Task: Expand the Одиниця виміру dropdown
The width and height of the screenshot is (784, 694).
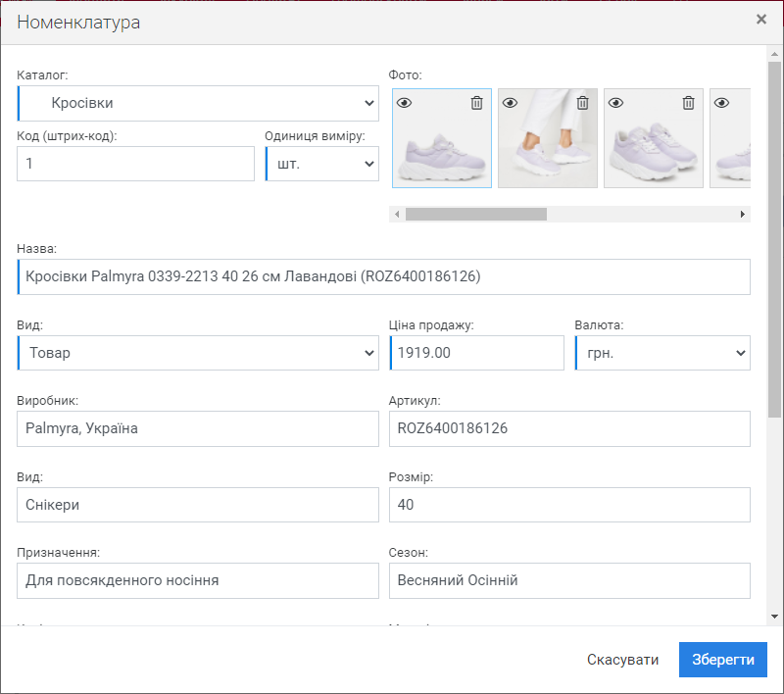Action: tap(321, 164)
